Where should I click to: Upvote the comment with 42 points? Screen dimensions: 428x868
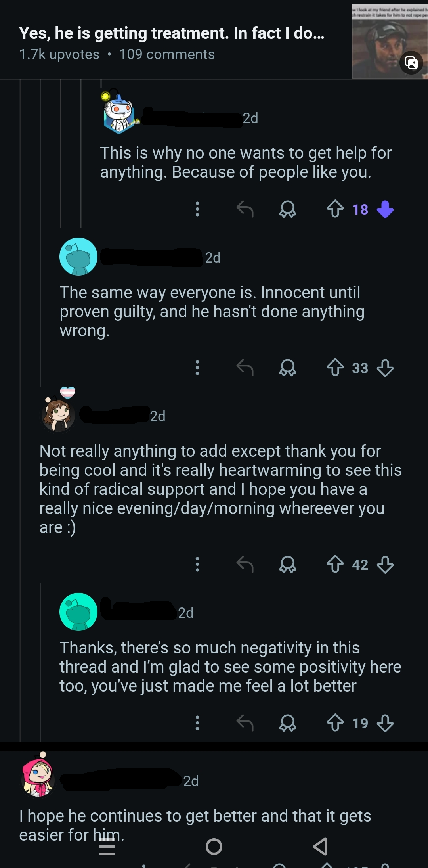(335, 564)
